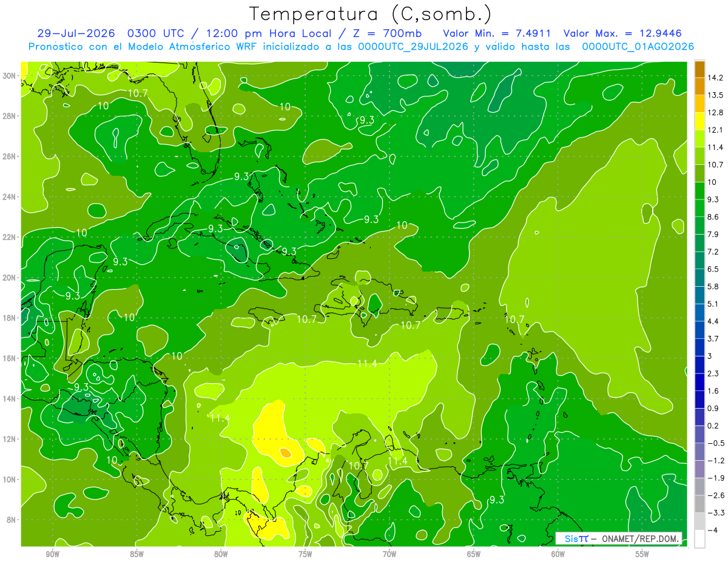Click the 12.8 color scale label
Image resolution: width=728 pixels, height=562 pixels.
coord(715,113)
